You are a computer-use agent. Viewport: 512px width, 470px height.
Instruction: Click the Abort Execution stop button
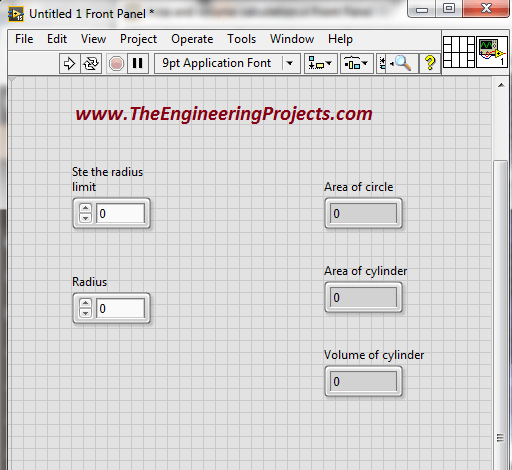(x=116, y=63)
